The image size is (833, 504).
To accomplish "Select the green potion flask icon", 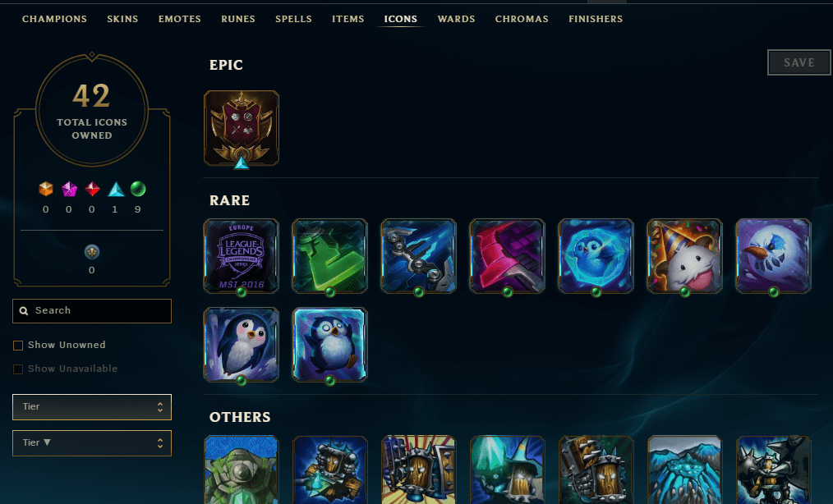I will (x=330, y=256).
